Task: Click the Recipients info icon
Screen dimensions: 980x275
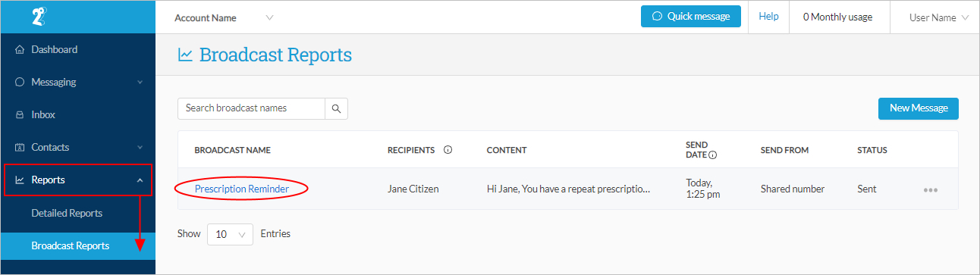Action: (448, 150)
